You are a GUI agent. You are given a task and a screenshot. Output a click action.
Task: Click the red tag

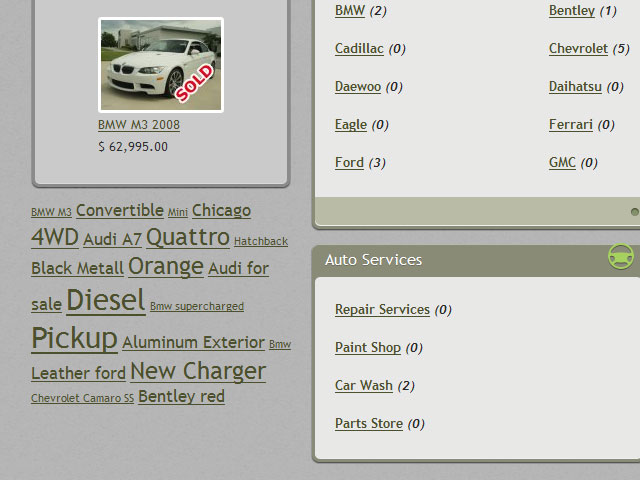[x=212, y=396]
